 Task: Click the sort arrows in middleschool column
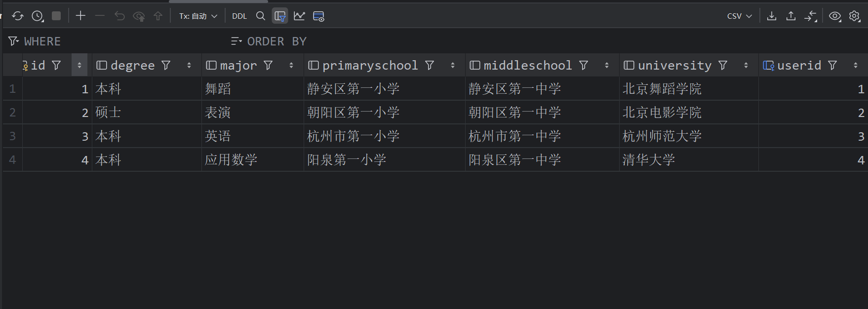click(607, 65)
